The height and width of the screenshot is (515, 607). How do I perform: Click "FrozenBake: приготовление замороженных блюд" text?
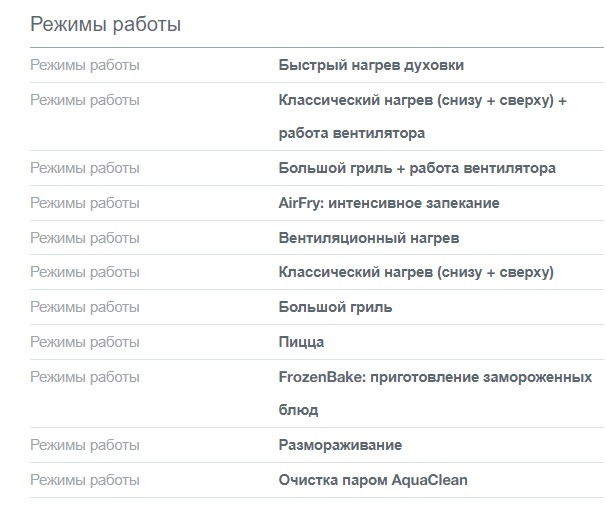(424, 393)
